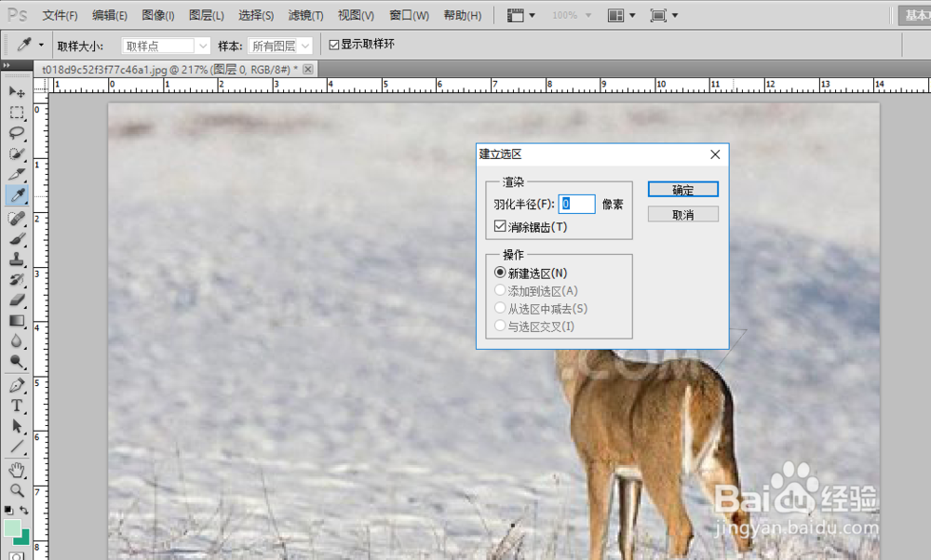Toggle Quick Mask mode icon
931x560 pixels.
click(x=17, y=556)
